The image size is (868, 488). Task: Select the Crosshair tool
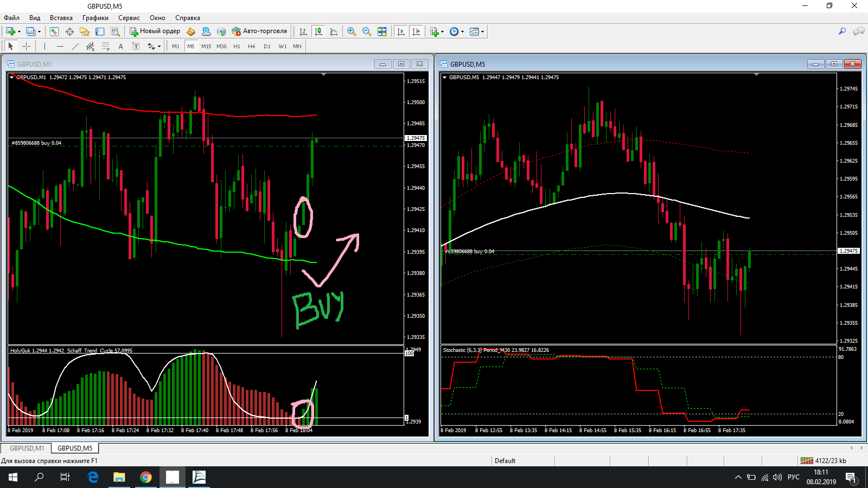tap(26, 46)
